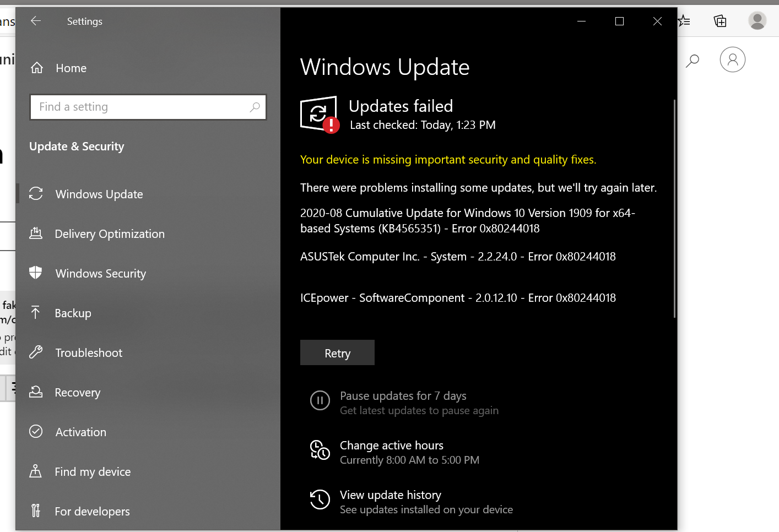Click the browser profile avatar
The image size is (779, 532).
[758, 20]
